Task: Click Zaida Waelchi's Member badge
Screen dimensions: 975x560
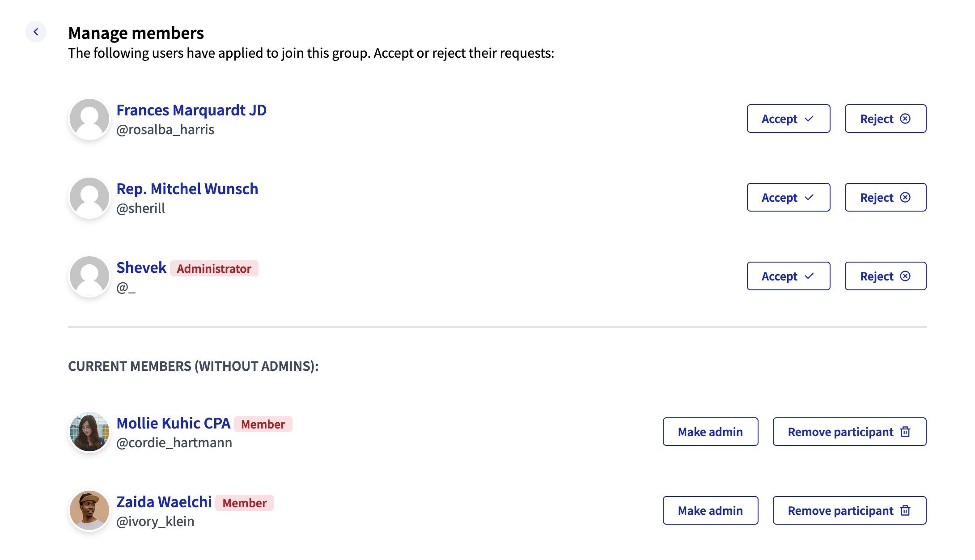Action: click(244, 503)
